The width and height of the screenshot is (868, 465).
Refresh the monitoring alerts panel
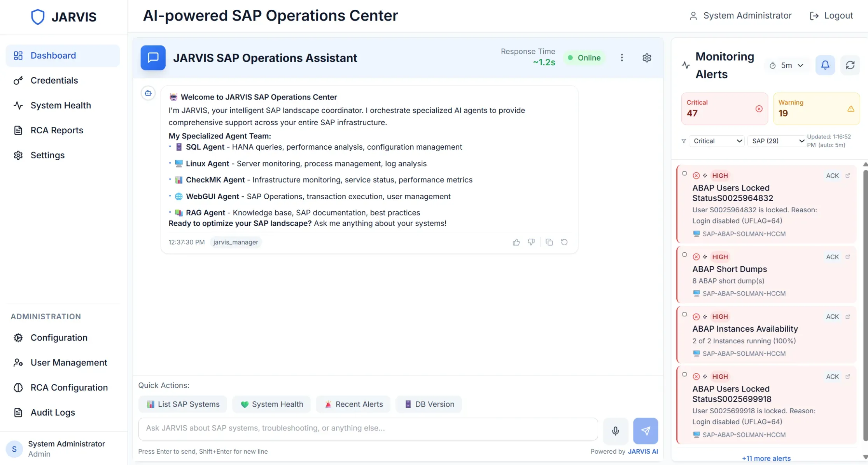(x=850, y=65)
